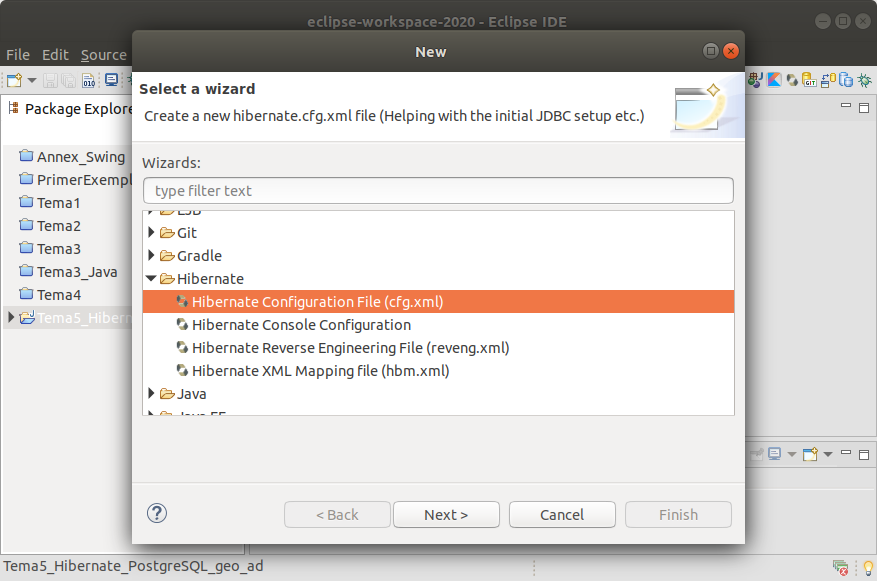This screenshot has height=581, width=877.
Task: Click the light bulb tip icon in status bar
Action: [868, 568]
